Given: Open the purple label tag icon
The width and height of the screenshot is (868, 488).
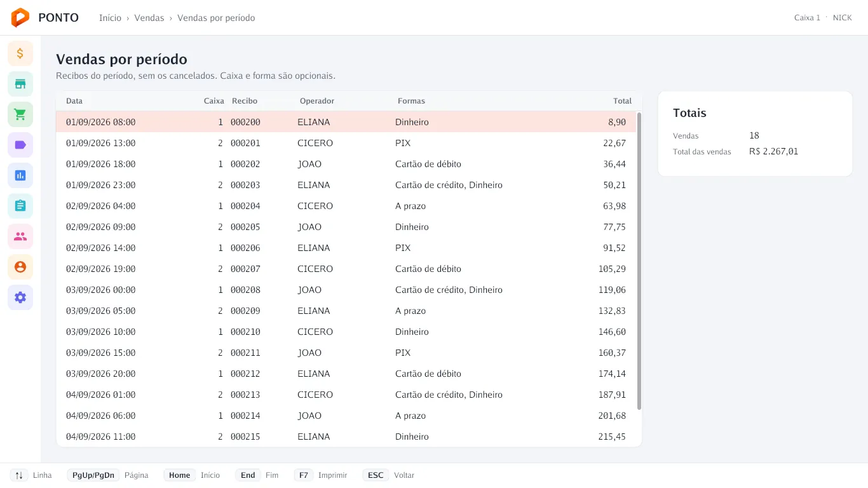Looking at the screenshot, I should point(20,145).
